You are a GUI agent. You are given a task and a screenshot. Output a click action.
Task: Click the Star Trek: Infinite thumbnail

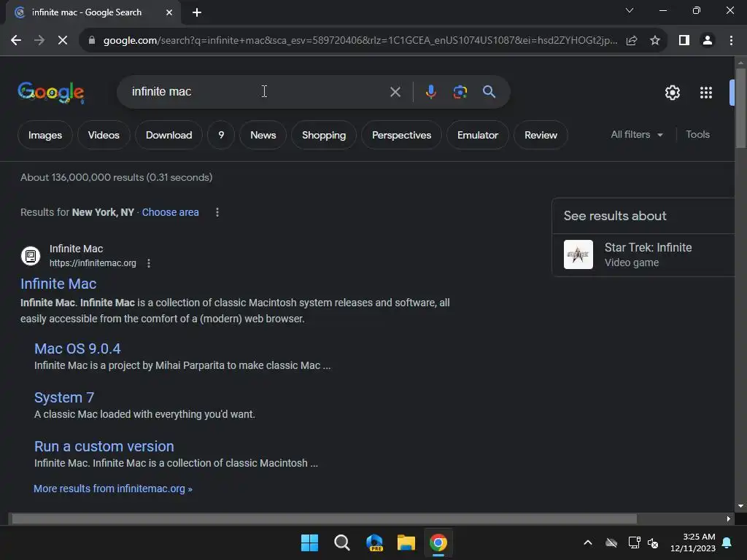tap(578, 254)
